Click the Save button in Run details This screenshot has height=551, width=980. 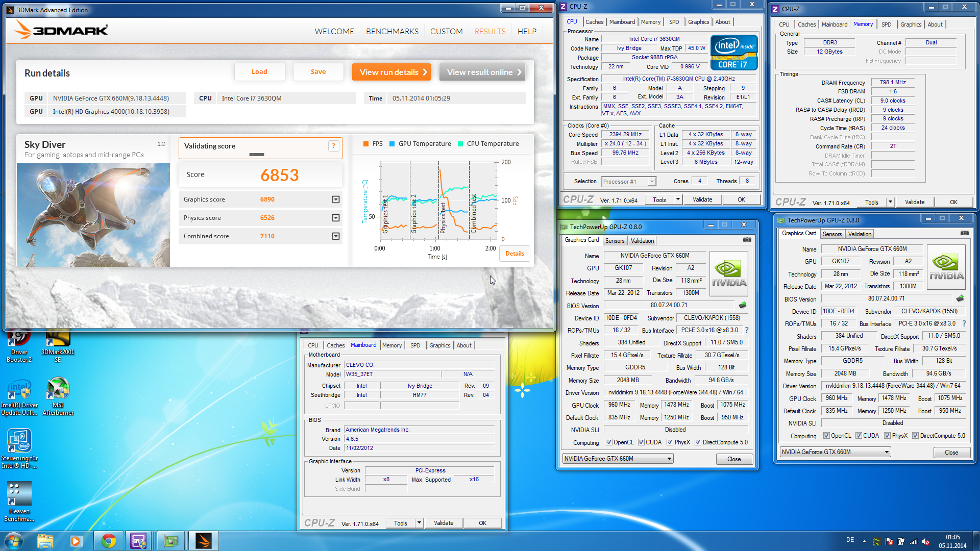tap(318, 72)
